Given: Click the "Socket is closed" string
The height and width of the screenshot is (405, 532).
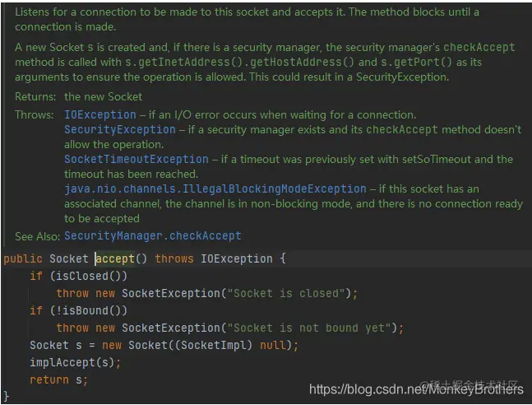Looking at the screenshot, I should 286,293.
